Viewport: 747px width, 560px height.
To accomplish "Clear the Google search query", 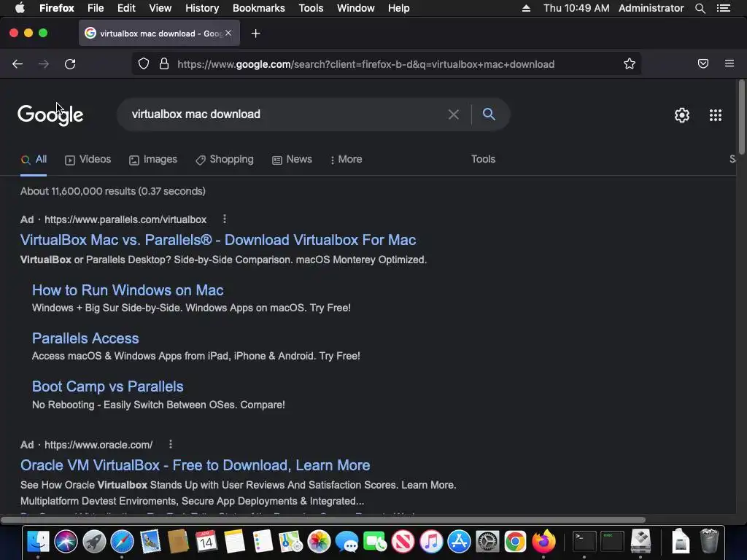I will click(454, 114).
